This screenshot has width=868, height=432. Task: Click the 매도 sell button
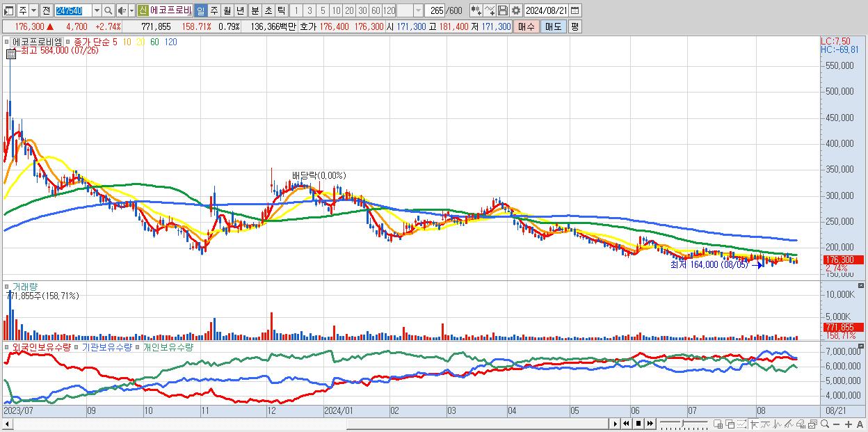click(554, 26)
